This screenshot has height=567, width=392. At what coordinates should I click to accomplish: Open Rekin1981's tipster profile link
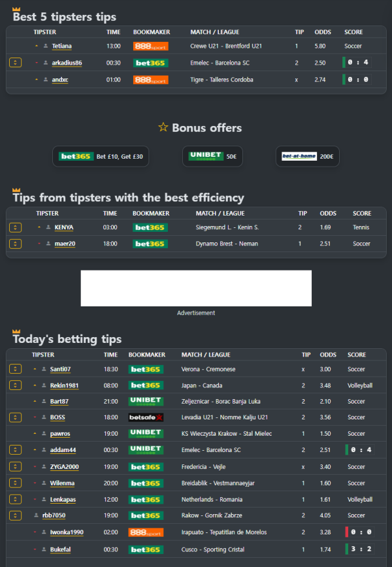tap(64, 385)
